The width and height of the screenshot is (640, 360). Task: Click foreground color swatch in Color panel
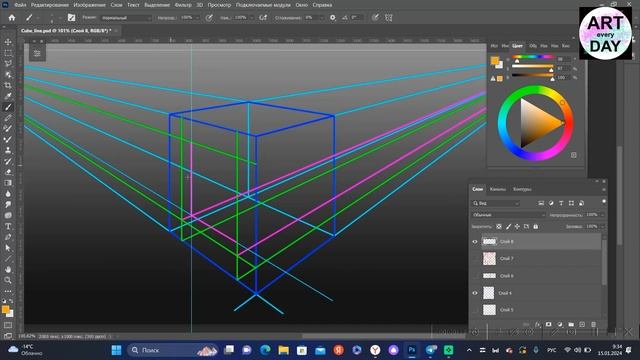(x=495, y=61)
